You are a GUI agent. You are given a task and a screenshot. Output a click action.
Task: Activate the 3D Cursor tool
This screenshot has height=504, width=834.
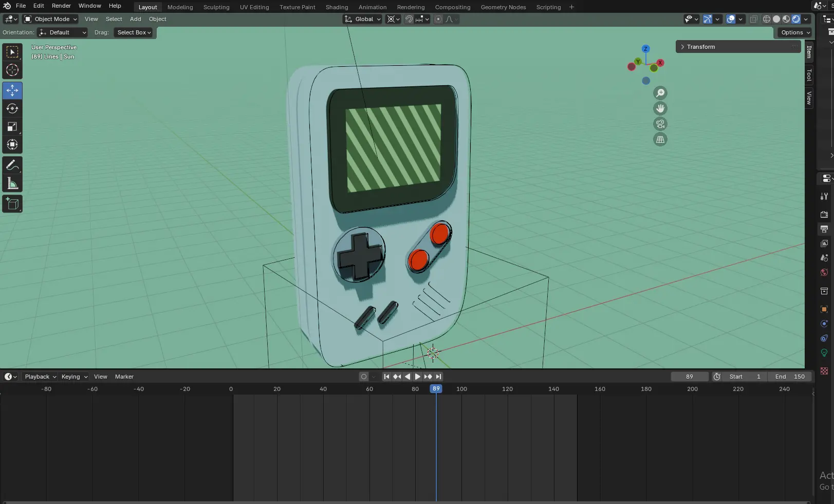click(x=12, y=70)
